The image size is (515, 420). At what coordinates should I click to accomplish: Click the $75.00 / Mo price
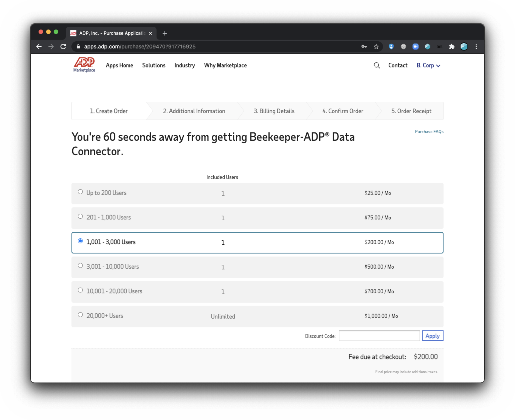pyautogui.click(x=378, y=218)
